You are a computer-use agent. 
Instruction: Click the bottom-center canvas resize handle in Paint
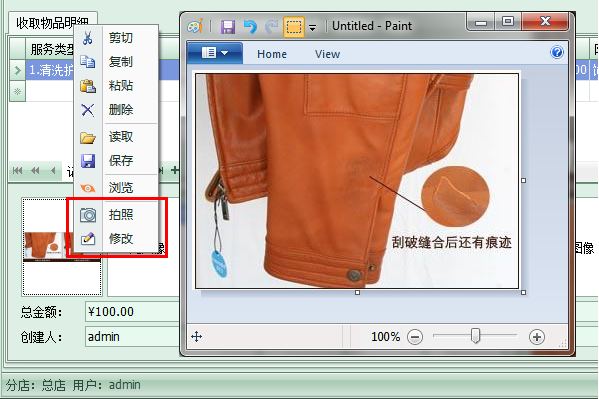(x=357, y=292)
